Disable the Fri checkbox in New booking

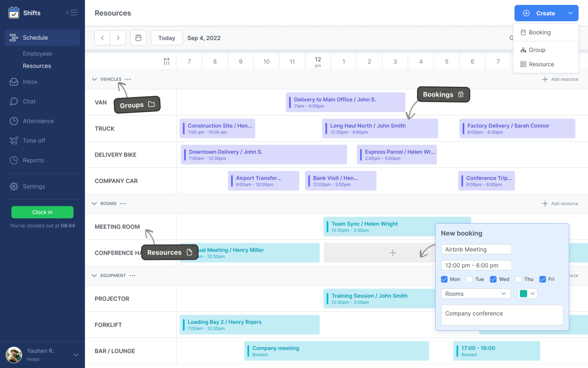543,279
